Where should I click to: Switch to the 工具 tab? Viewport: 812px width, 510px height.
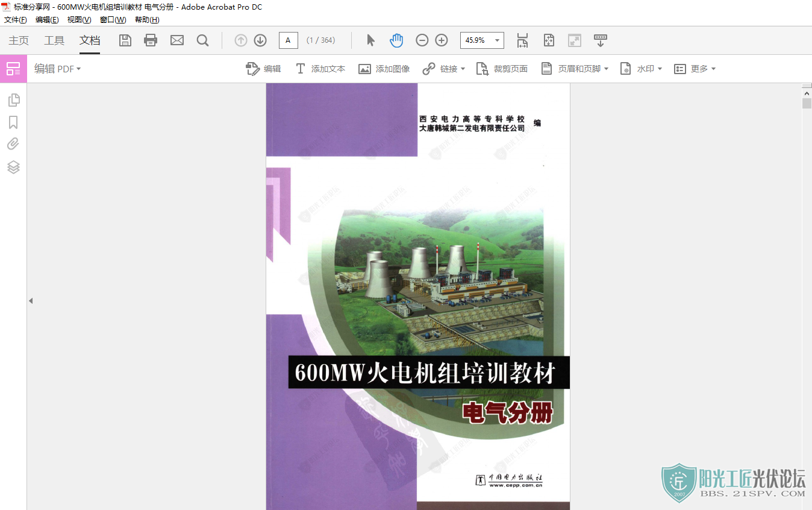(x=54, y=40)
